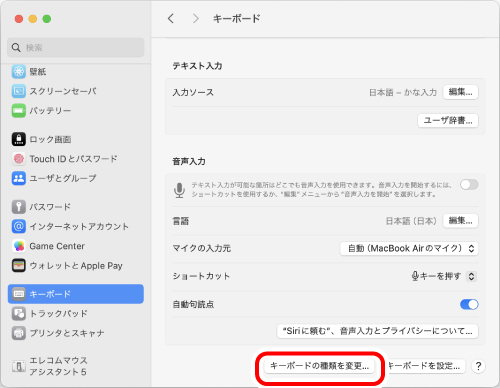Open help with the question mark button
Viewport: 500px width, 388px height.
click(x=478, y=366)
